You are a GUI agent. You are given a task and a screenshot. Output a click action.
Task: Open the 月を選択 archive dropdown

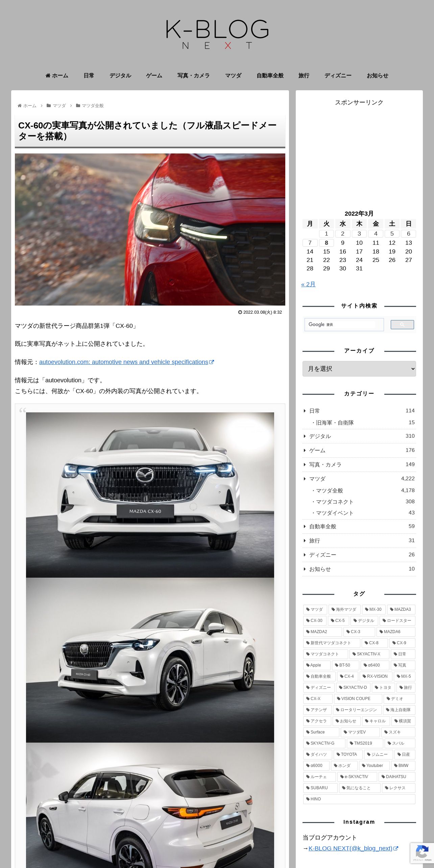(359, 369)
